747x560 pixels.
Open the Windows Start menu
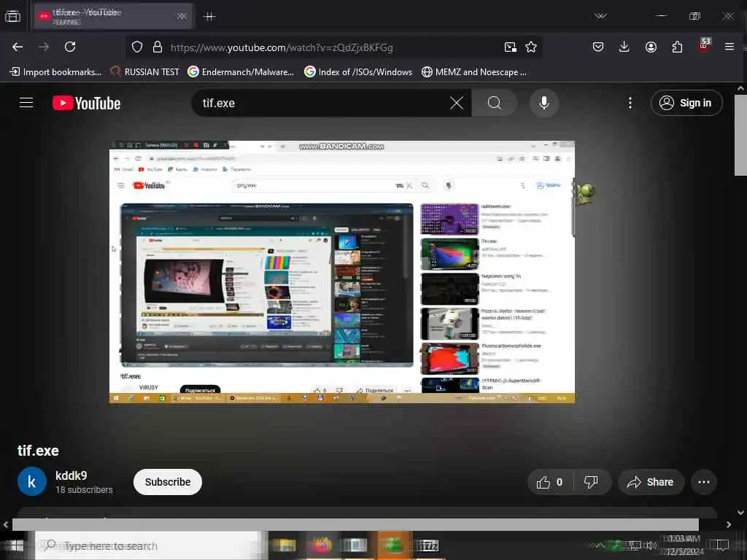pos(17,545)
